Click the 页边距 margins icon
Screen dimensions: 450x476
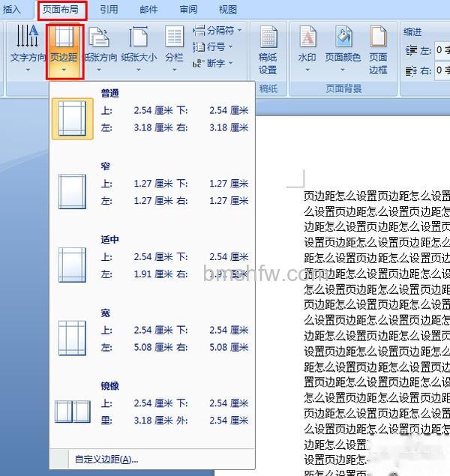coord(64,36)
